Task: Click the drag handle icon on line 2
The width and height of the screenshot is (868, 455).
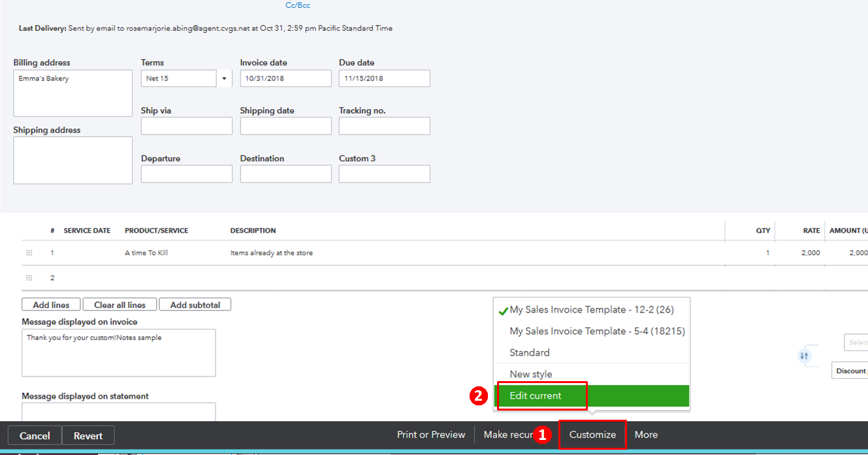Action: 29,277
